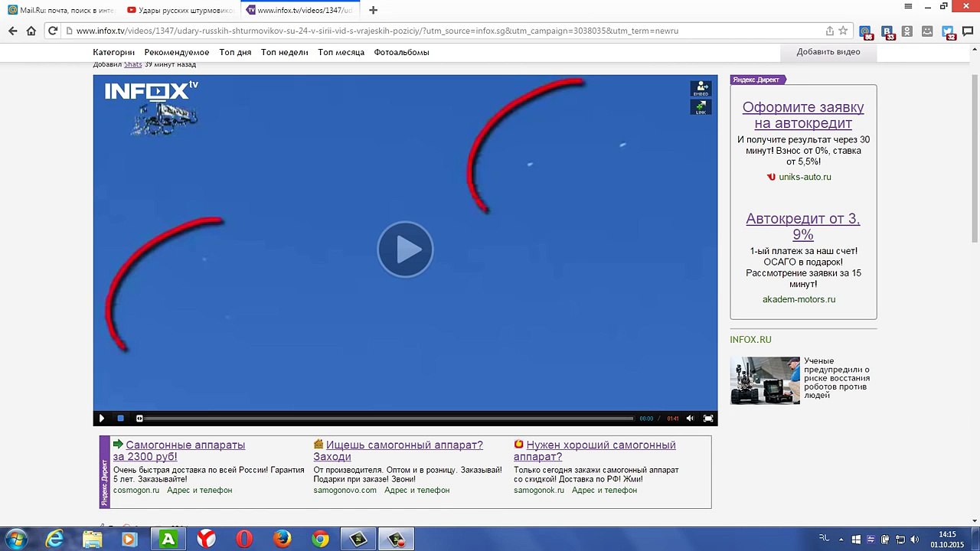This screenshot has width=980, height=551.
Task: Open Windows Media Player from the taskbar
Action: coord(129,540)
